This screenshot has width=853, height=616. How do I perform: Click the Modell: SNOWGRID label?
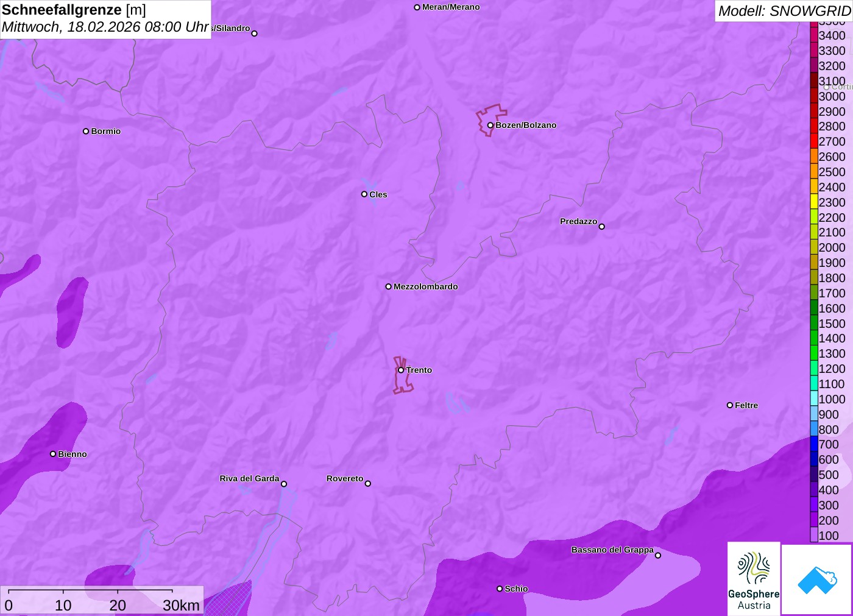(784, 11)
